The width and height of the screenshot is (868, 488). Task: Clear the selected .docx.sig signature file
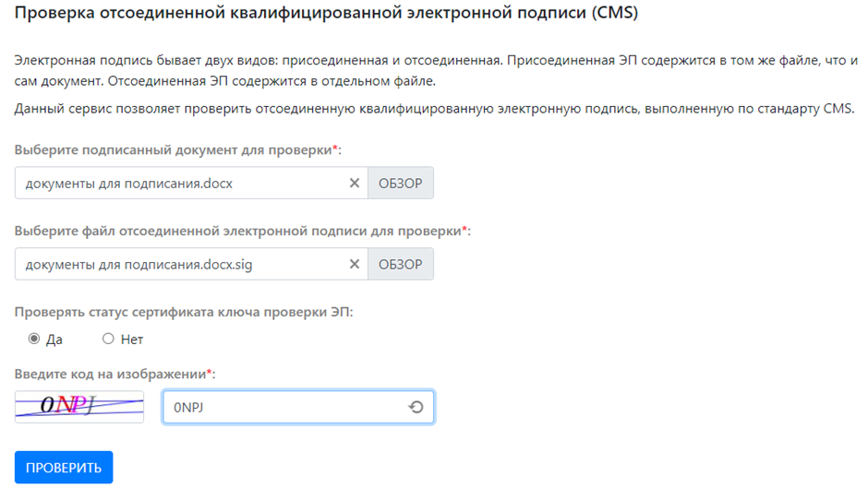pyautogui.click(x=354, y=264)
